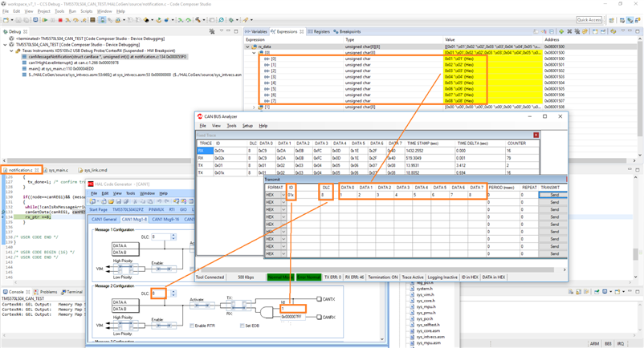Open the Scripts menu in CCS
The image size is (644, 348).
point(85,12)
